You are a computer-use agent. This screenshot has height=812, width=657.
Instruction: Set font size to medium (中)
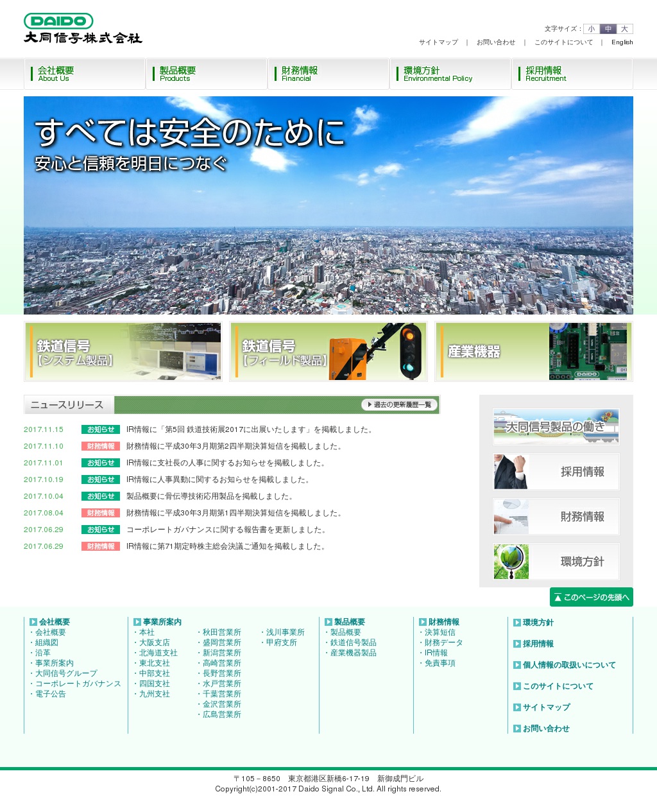[x=608, y=29]
